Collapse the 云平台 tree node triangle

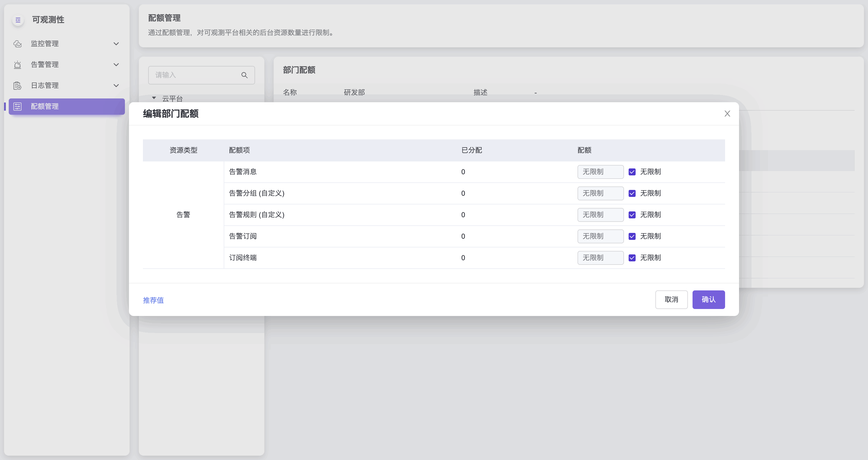point(154,98)
